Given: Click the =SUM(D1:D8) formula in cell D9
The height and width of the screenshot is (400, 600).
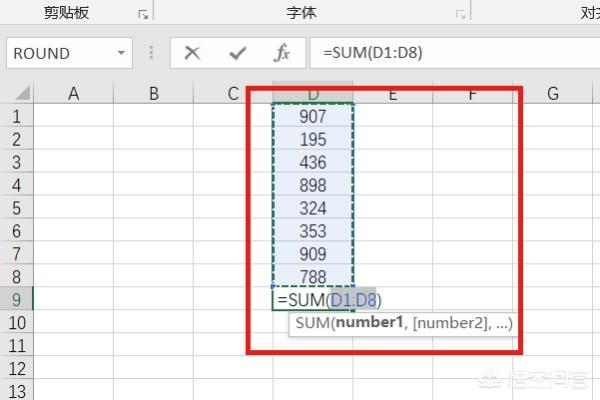Looking at the screenshot, I should [x=329, y=300].
